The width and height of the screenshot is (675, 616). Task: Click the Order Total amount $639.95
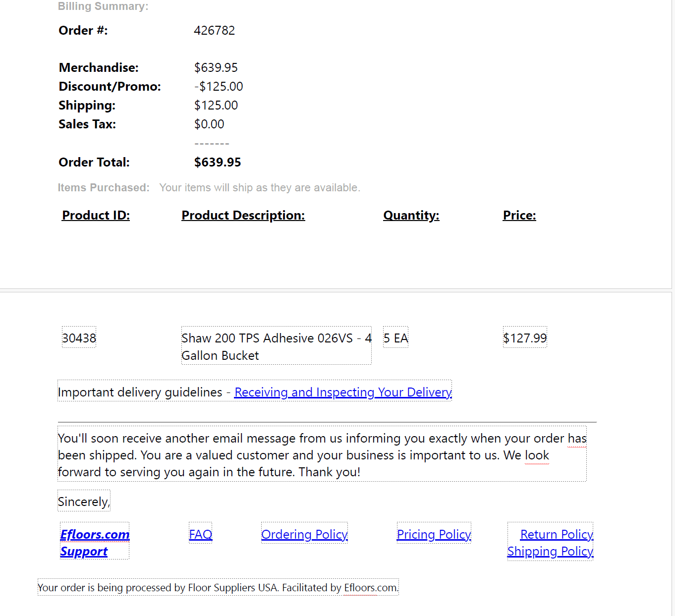[x=218, y=162]
